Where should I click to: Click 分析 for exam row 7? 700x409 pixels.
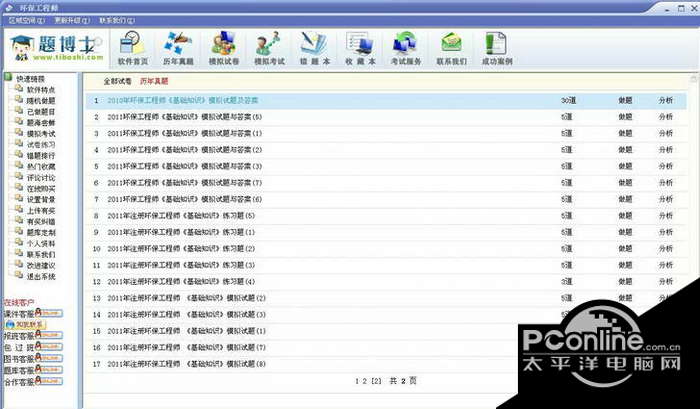point(665,199)
